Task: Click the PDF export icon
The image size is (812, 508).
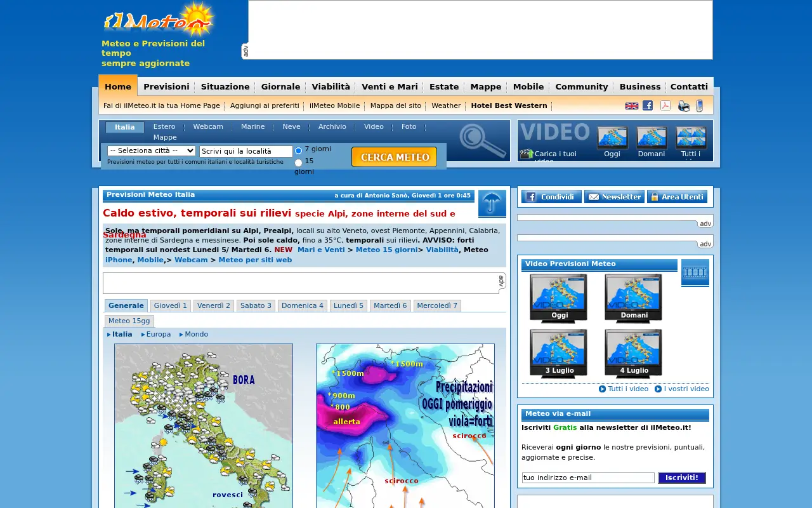Action: pyautogui.click(x=665, y=105)
